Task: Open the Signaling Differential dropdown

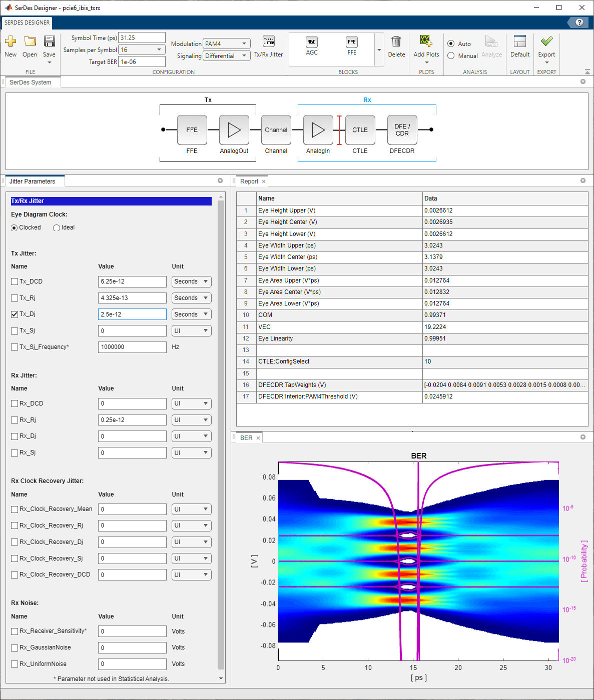Action: [227, 56]
